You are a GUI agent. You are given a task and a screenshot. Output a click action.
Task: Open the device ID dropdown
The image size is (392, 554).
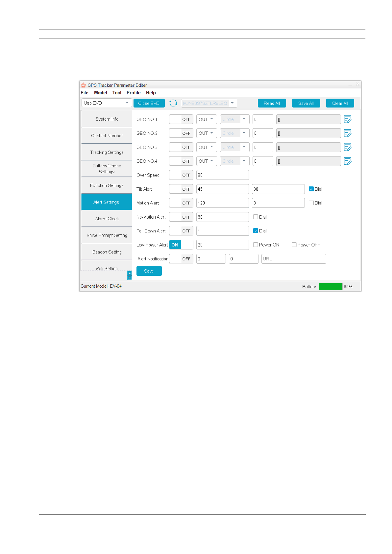point(209,103)
